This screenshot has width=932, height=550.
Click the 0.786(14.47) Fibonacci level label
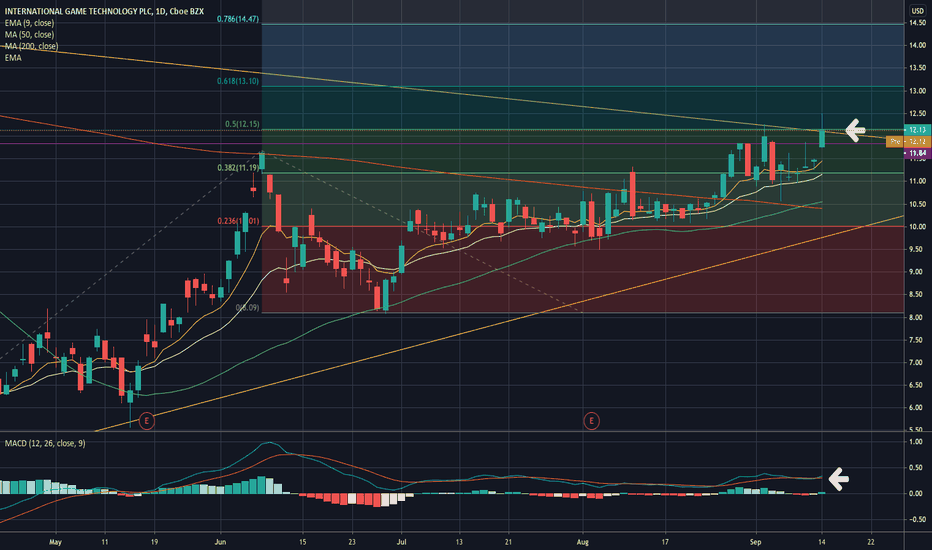click(x=238, y=19)
